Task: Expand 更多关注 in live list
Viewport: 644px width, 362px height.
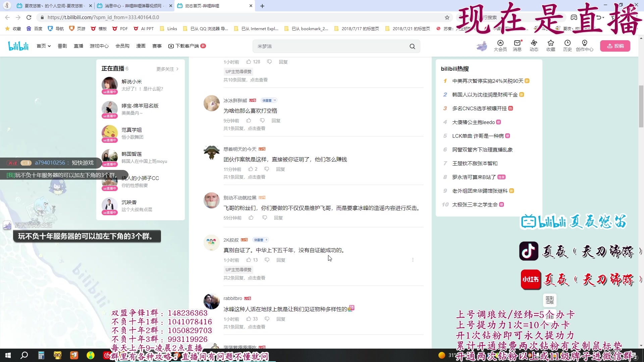Action: click(167, 69)
